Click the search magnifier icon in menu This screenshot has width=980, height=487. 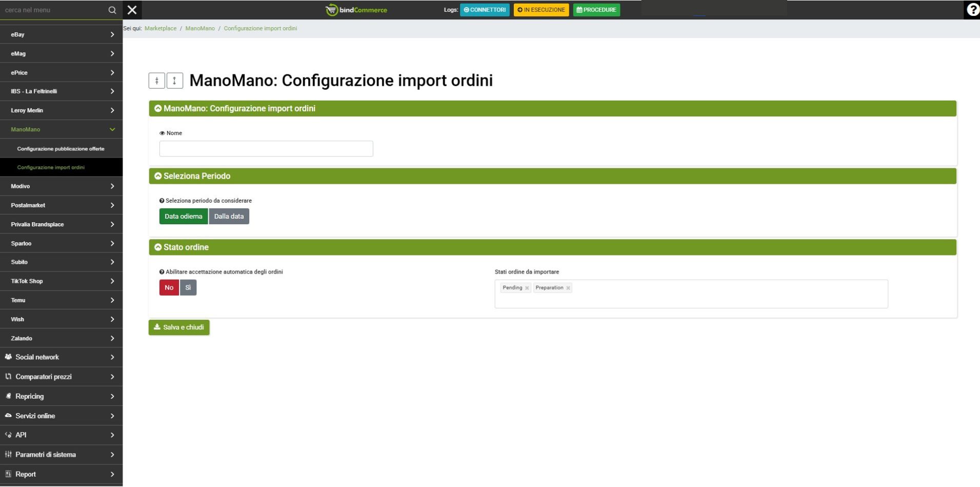(112, 10)
